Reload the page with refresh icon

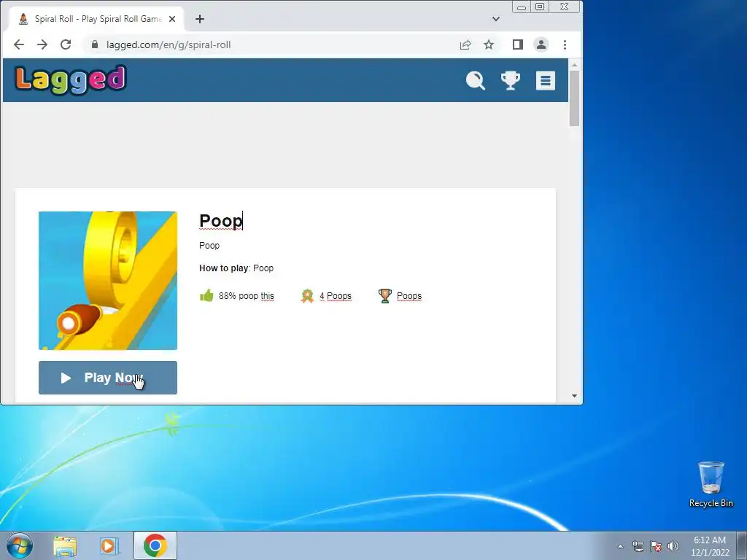(x=66, y=44)
